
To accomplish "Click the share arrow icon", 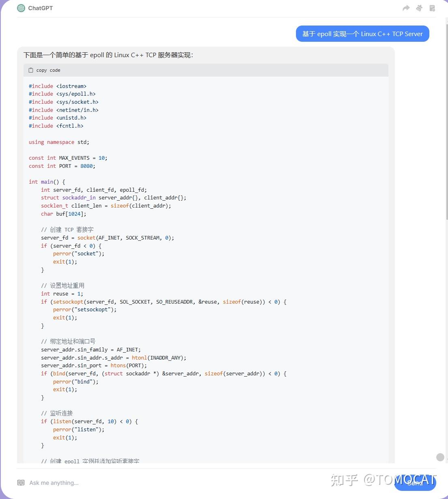I will click(406, 8).
